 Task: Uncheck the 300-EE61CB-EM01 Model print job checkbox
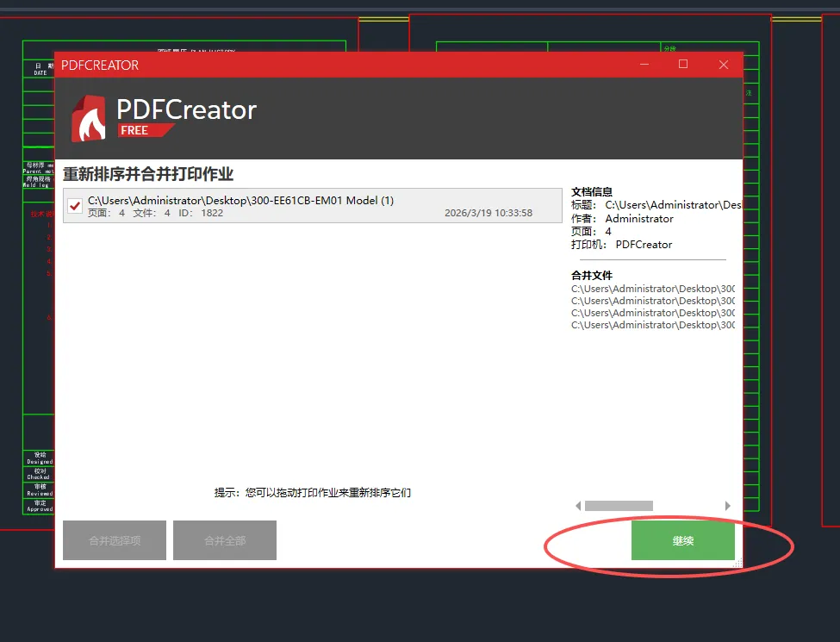tap(75, 206)
